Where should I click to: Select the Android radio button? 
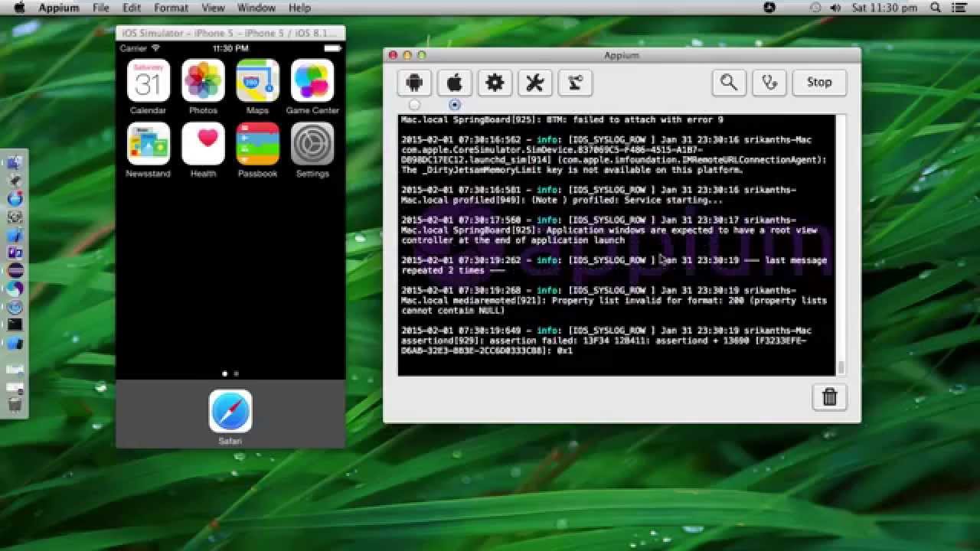coord(414,105)
